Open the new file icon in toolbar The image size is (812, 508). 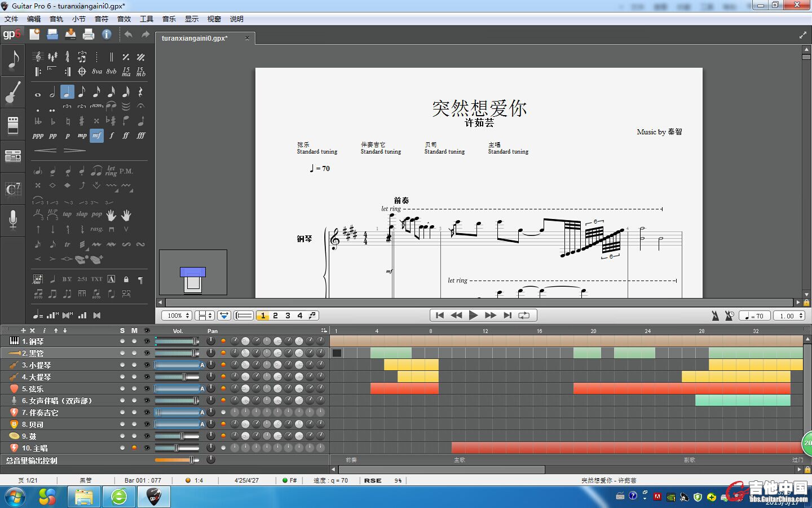pos(34,34)
